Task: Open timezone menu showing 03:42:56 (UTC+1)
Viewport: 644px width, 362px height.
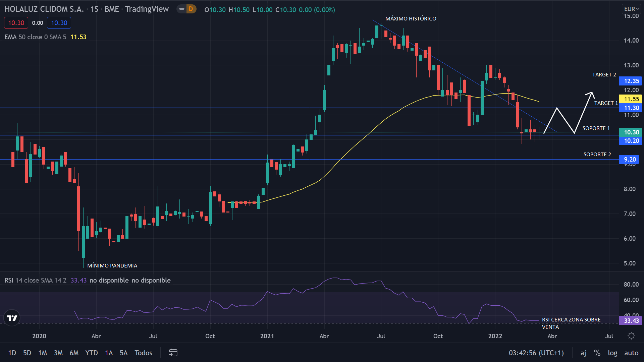Action: click(536, 353)
